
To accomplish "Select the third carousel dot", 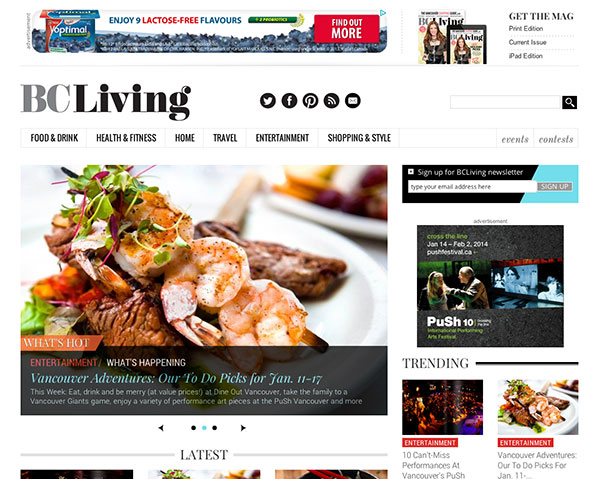I will click(x=215, y=428).
